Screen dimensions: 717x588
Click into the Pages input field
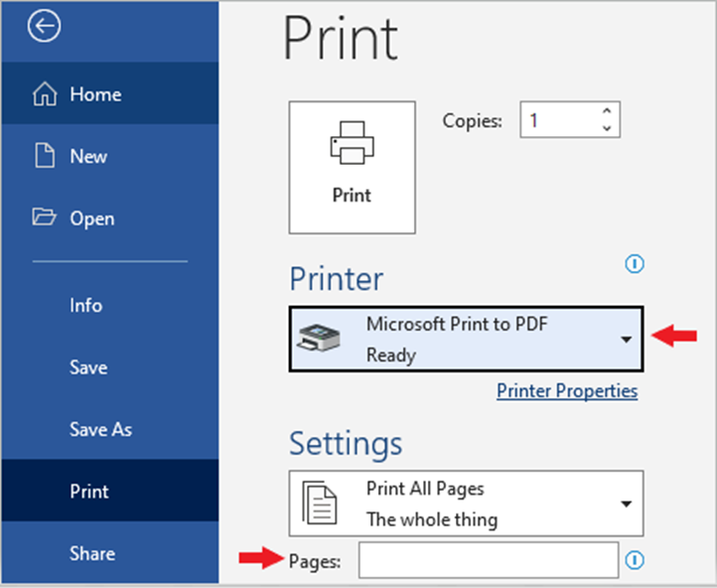coord(489,560)
